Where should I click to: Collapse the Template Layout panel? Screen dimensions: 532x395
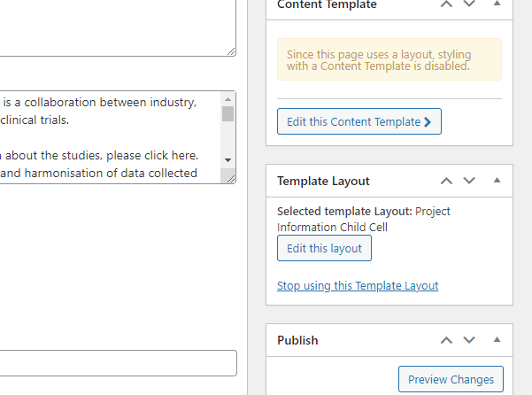click(497, 181)
